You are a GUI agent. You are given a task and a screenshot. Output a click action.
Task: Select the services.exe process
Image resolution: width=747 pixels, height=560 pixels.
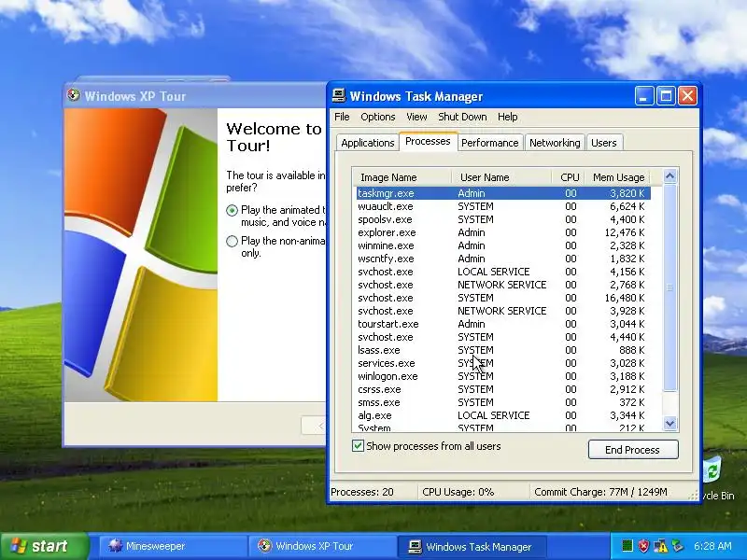pyautogui.click(x=501, y=363)
